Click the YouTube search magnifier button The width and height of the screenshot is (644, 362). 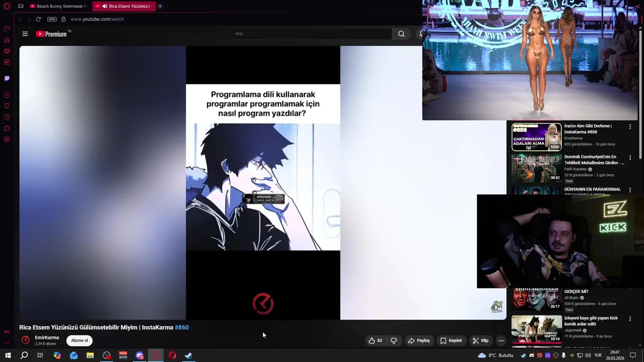tap(401, 34)
